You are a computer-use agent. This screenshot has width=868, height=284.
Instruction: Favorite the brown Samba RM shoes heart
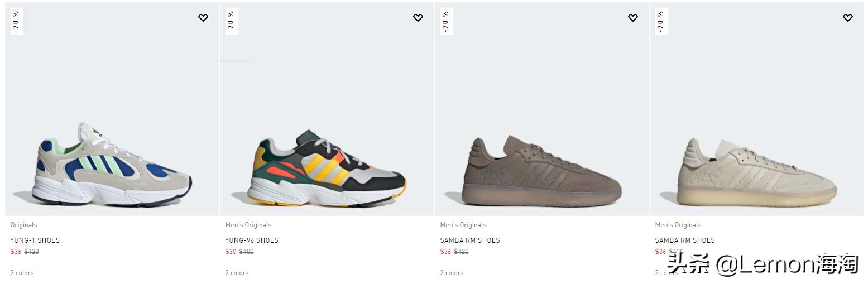[633, 18]
